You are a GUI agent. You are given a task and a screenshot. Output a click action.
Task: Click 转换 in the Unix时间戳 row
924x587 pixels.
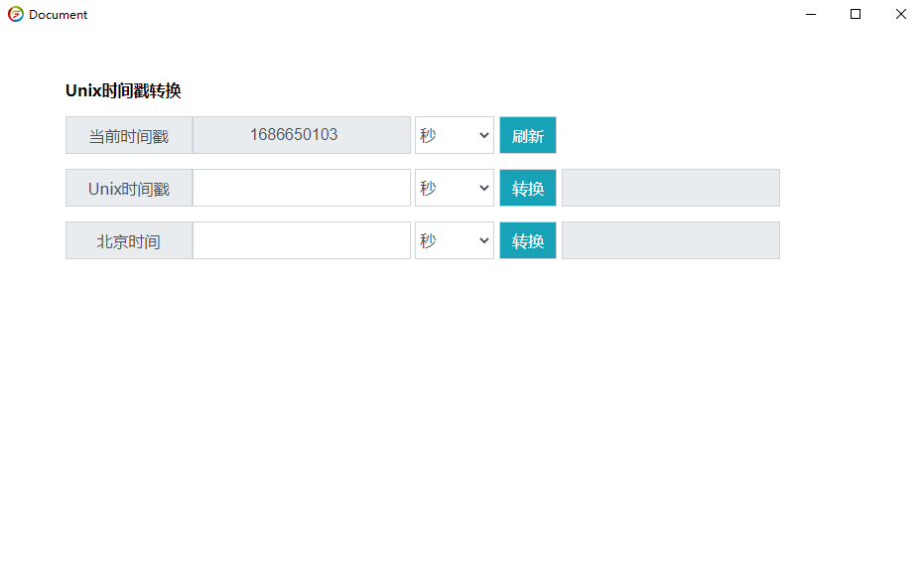528,188
